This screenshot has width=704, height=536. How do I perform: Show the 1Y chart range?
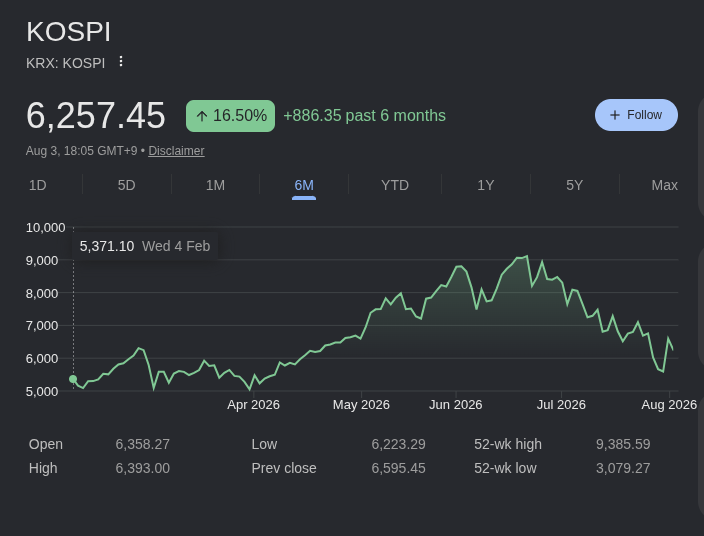[485, 185]
